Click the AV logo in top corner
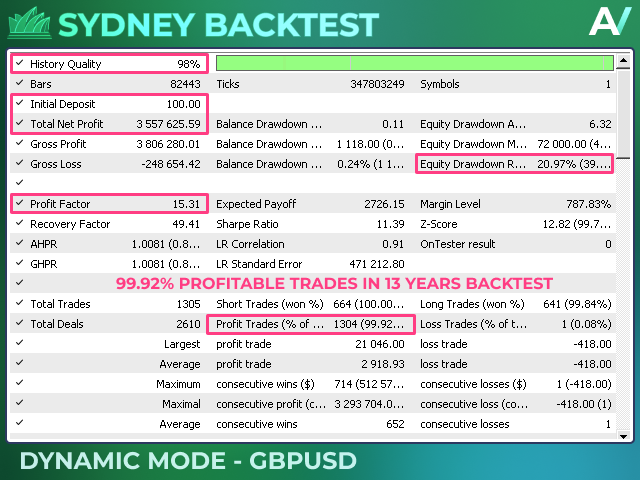 [x=610, y=21]
